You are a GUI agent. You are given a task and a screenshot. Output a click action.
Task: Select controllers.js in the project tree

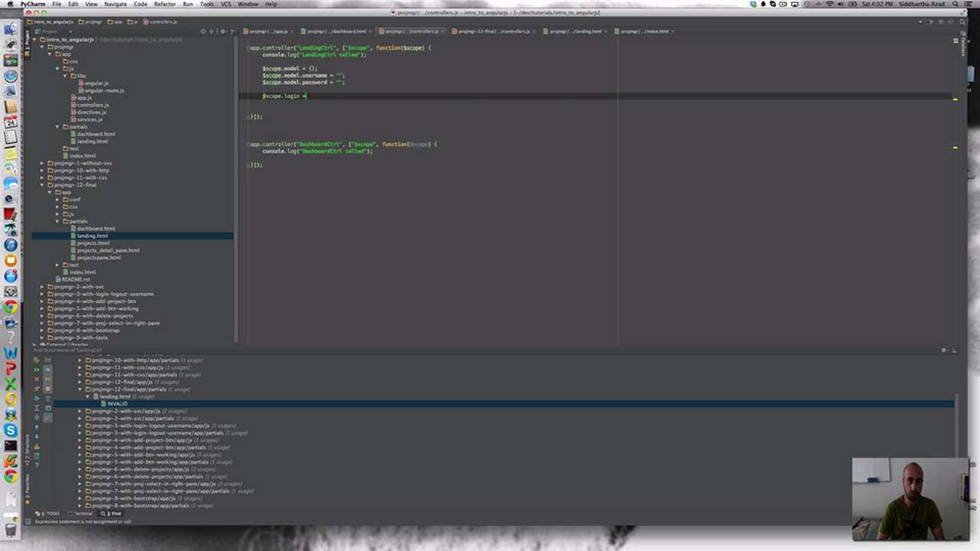click(93, 105)
